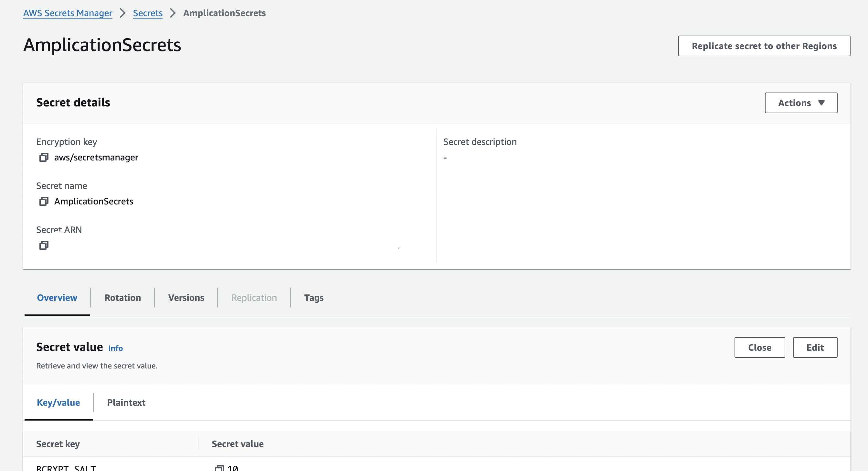Image resolution: width=868 pixels, height=471 pixels.
Task: Click the AmplicationSecrets breadcrumb text
Action: [224, 13]
